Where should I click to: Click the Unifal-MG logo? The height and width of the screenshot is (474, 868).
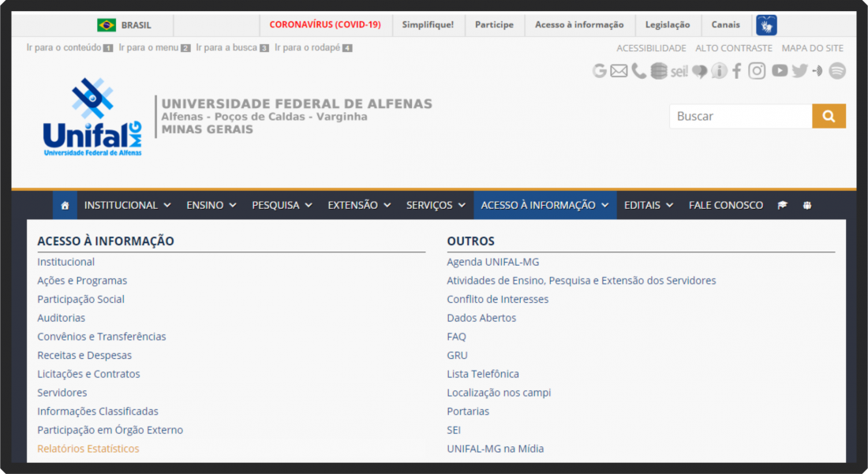pyautogui.click(x=92, y=118)
